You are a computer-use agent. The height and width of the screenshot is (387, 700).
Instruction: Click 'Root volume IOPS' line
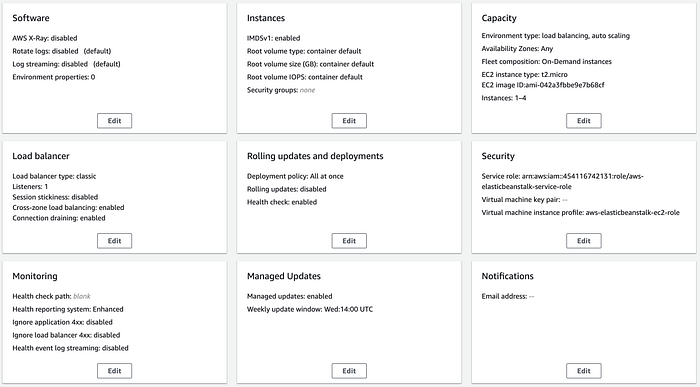pyautogui.click(x=304, y=77)
